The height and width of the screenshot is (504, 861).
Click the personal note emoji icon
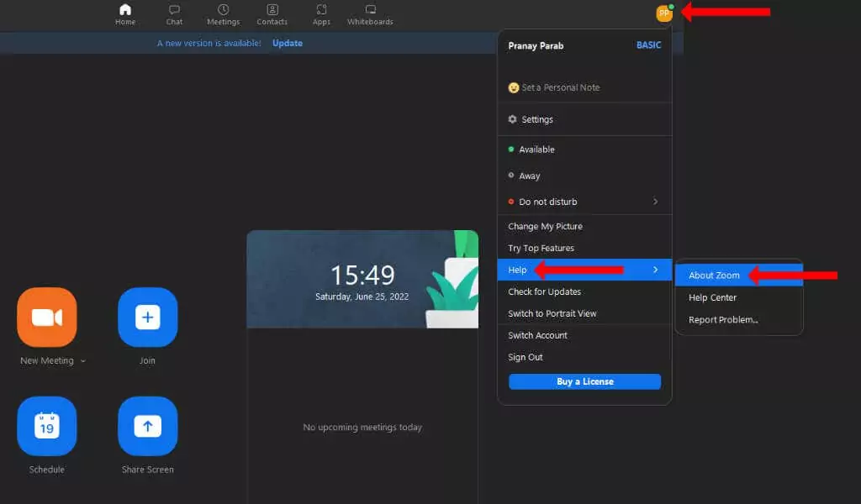pos(514,87)
